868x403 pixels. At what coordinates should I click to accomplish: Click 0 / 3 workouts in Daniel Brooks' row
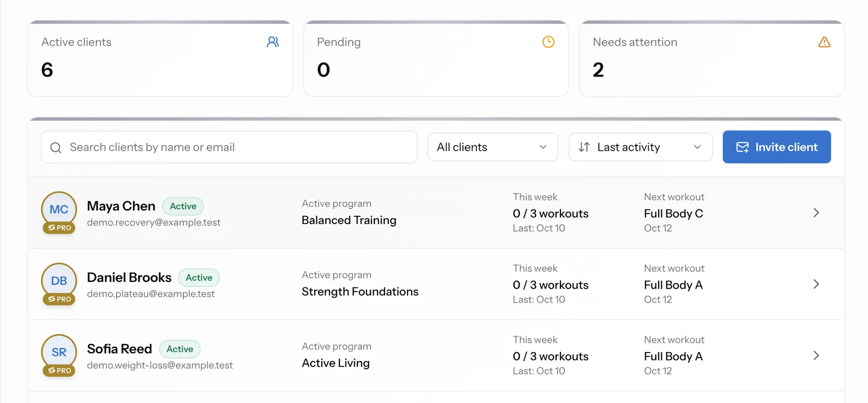point(551,285)
